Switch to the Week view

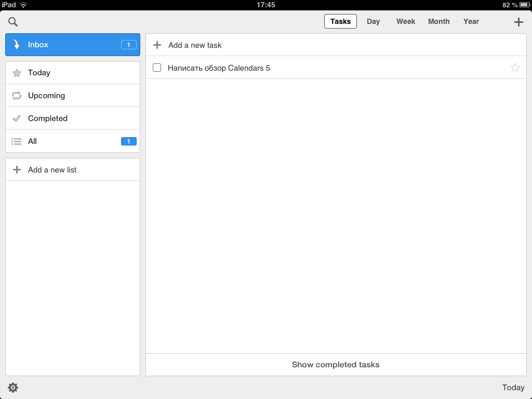point(406,21)
